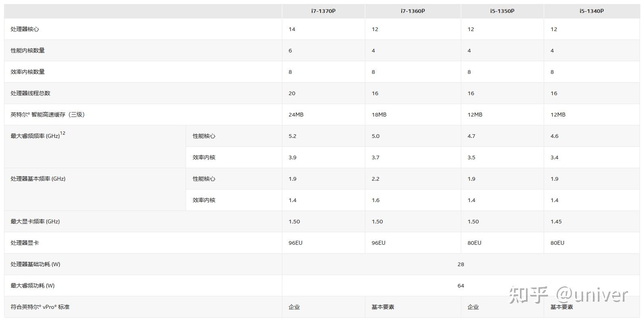
Task: Click the 知乎 @univer watermark
Action: point(568,296)
